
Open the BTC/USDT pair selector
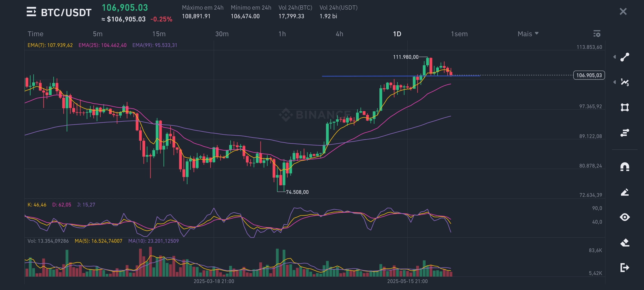tap(66, 12)
